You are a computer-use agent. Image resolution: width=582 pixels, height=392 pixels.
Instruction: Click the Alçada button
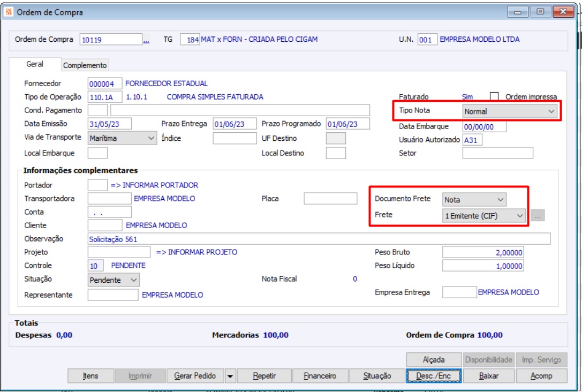coord(434,360)
